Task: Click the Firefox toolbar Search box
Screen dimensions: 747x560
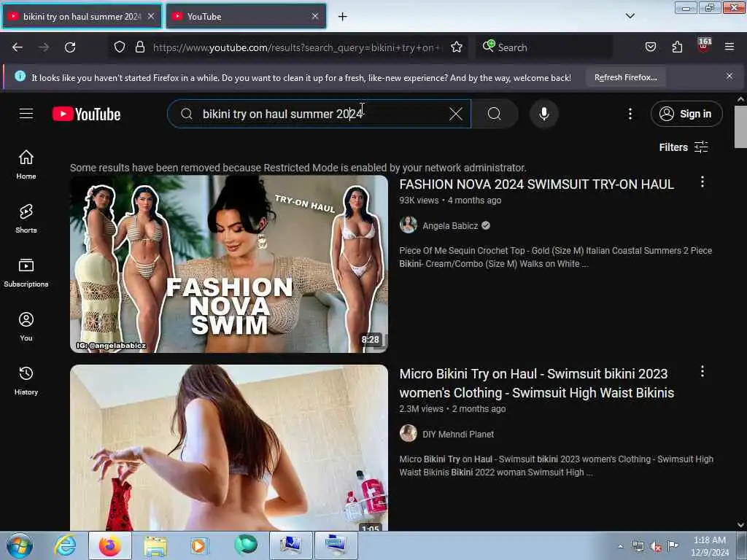Action: (x=544, y=47)
